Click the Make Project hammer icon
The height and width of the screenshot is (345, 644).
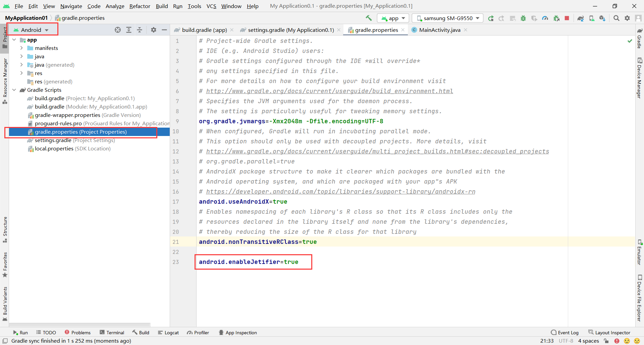pyautogui.click(x=369, y=18)
